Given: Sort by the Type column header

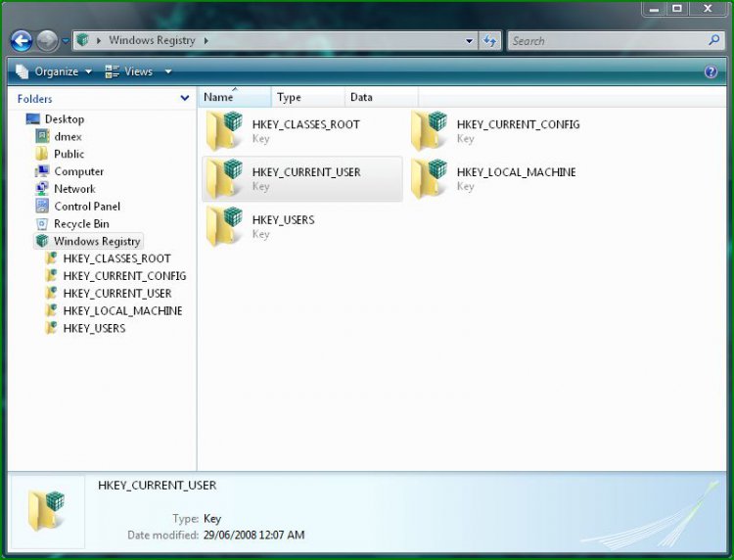Looking at the screenshot, I should click(x=308, y=97).
